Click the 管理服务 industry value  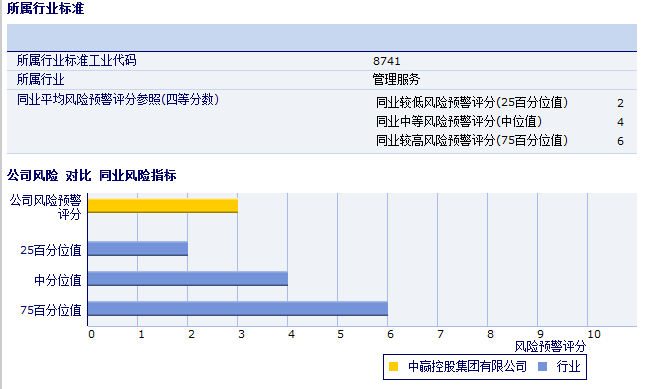(x=396, y=79)
